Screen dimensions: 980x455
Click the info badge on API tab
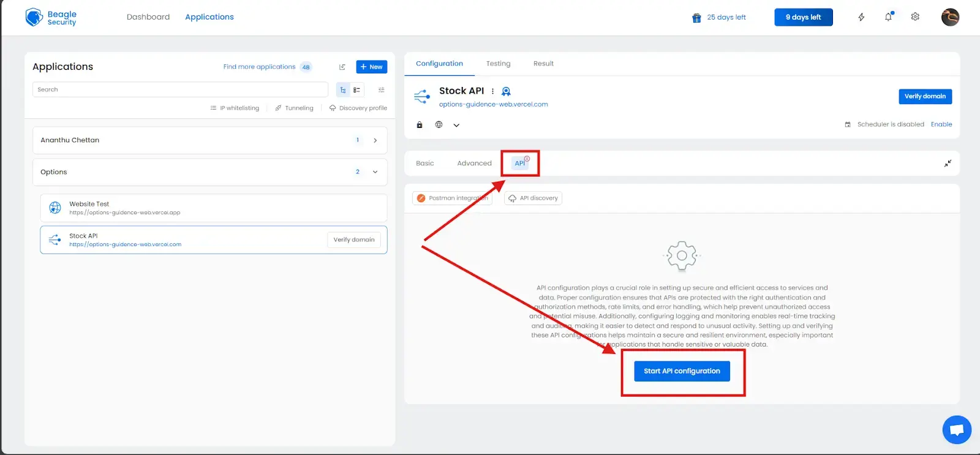tap(527, 159)
